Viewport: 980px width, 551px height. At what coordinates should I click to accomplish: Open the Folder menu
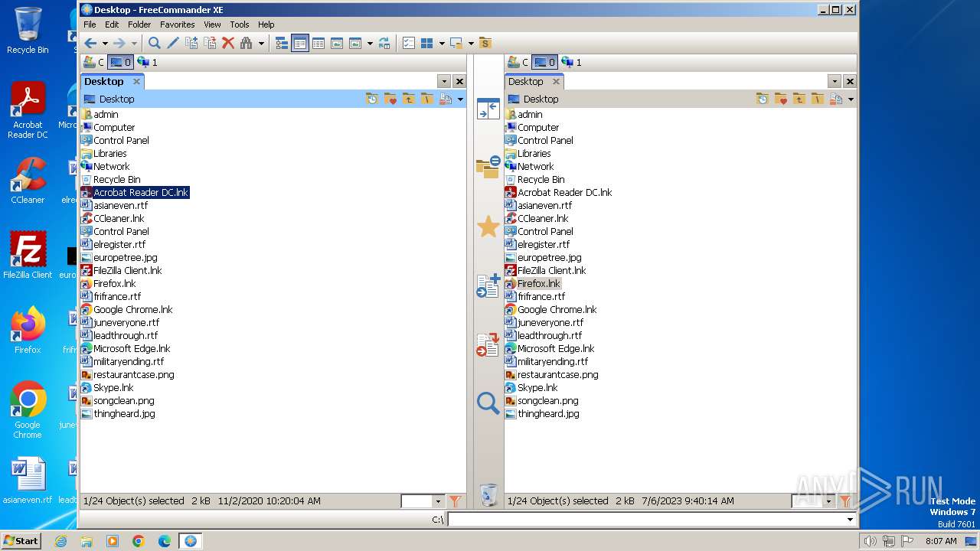[139, 24]
